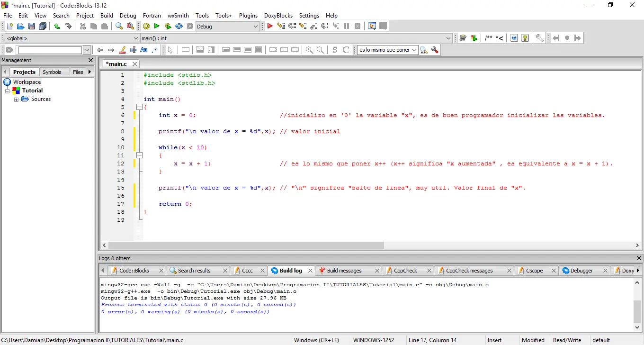Run the program with green play icon

click(x=157, y=27)
